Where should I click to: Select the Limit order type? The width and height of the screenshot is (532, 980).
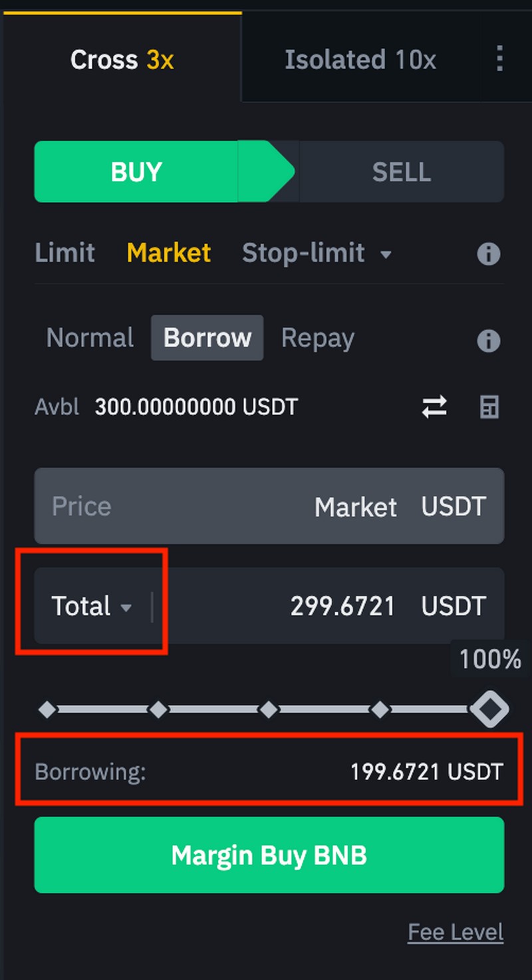pos(65,253)
